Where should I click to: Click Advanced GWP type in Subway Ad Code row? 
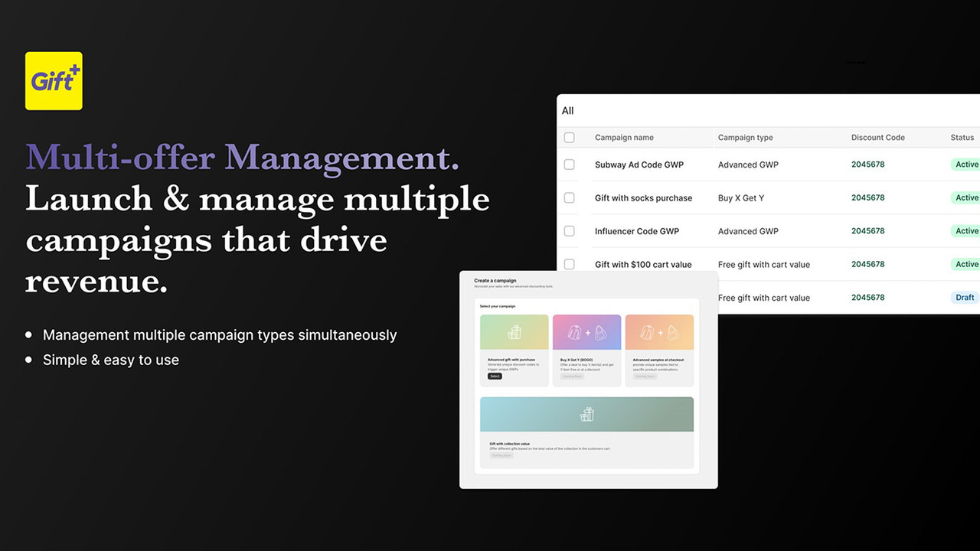748,165
